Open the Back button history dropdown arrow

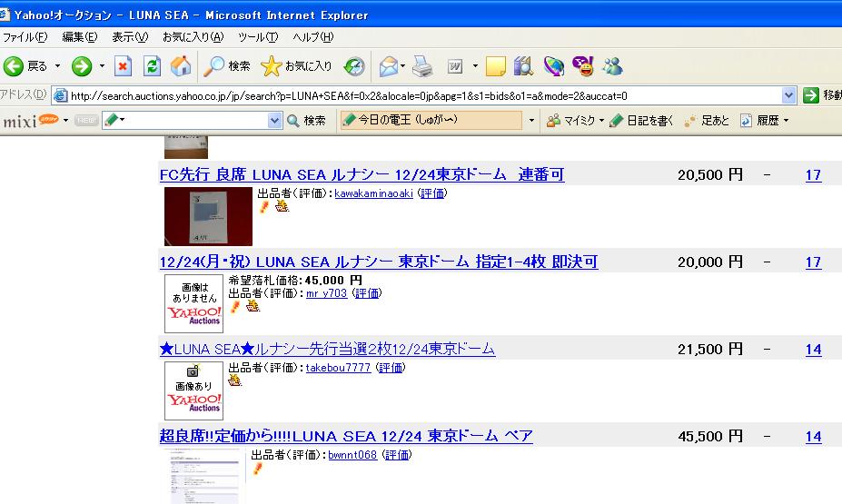[57, 66]
